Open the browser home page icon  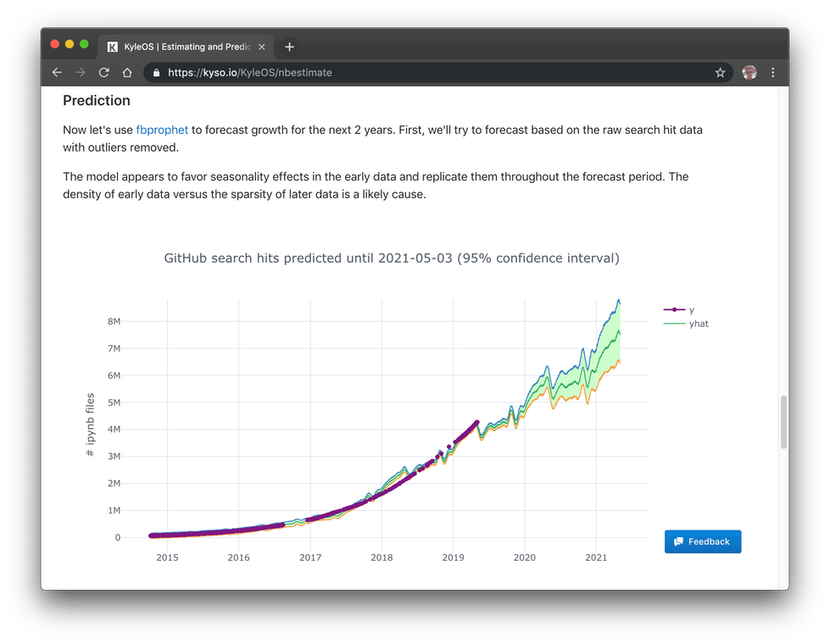(x=127, y=73)
